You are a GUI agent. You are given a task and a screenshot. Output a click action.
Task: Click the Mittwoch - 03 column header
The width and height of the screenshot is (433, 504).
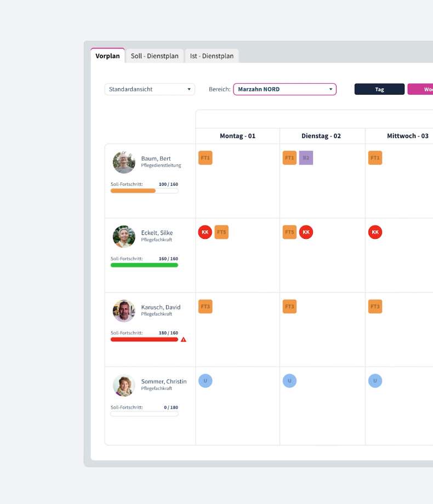point(408,136)
